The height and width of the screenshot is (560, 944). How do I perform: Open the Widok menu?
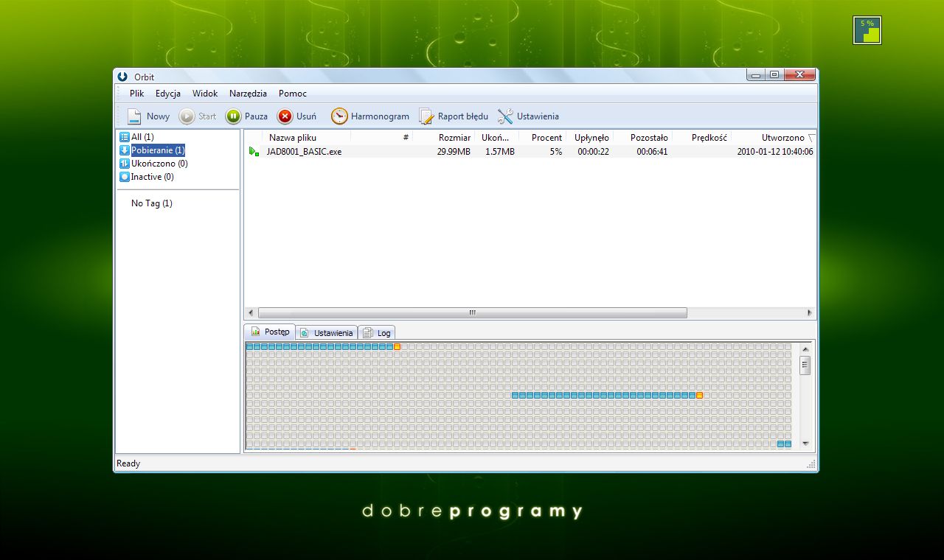click(205, 94)
